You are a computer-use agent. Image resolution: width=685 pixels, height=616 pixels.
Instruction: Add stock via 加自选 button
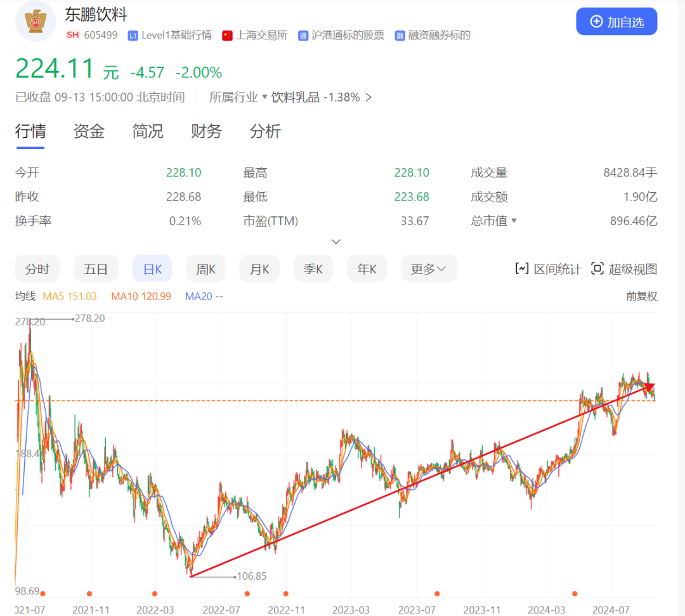(616, 22)
